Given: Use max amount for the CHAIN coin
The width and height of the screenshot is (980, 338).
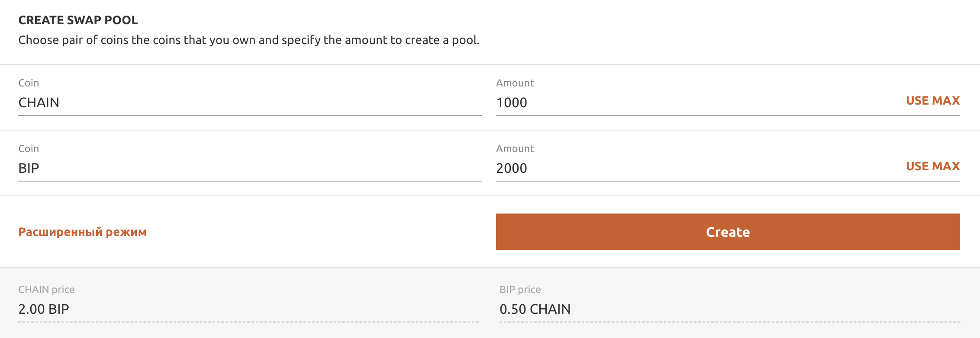Looking at the screenshot, I should click(933, 101).
